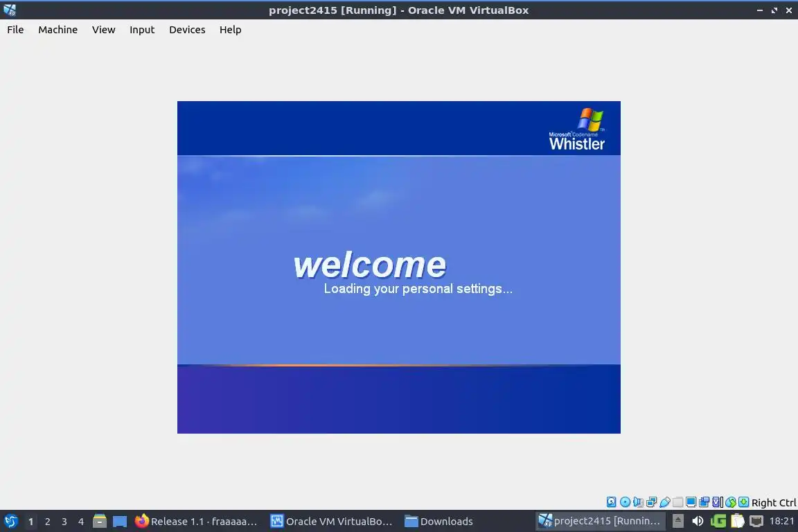Click the blank gray shared folders status icon

[678, 502]
